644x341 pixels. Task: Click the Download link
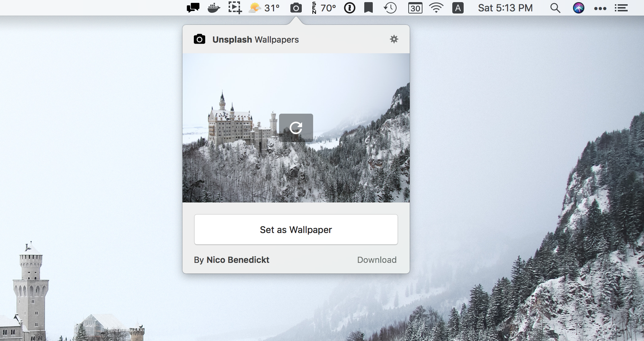(377, 260)
